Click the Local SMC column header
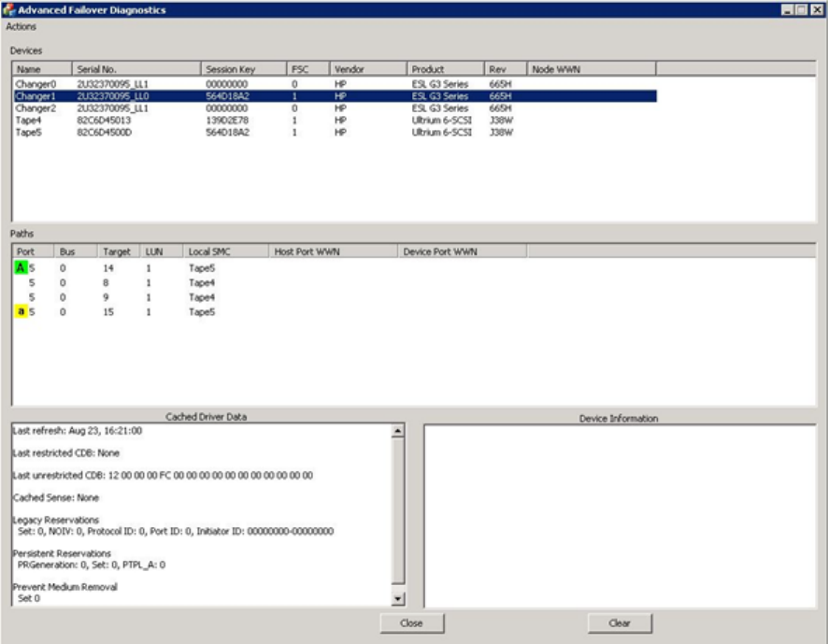The width and height of the screenshot is (828, 644). (224, 252)
